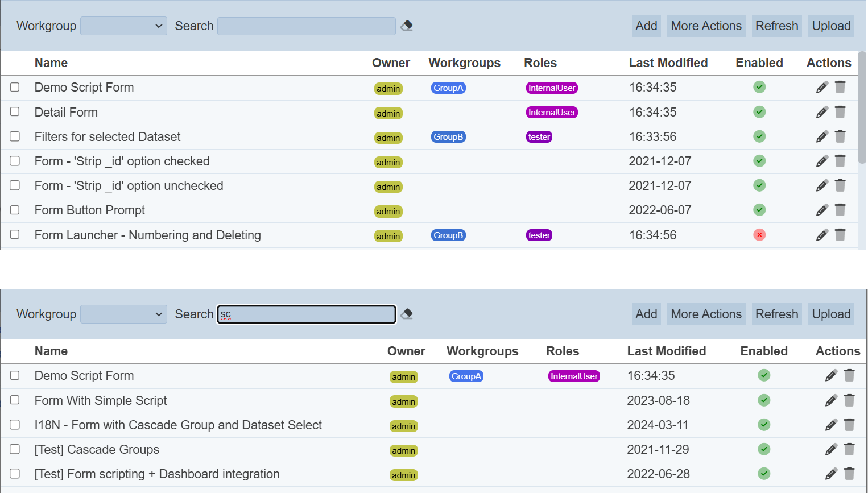Open Workgroup dropdown beside the empty search field

coord(123,26)
